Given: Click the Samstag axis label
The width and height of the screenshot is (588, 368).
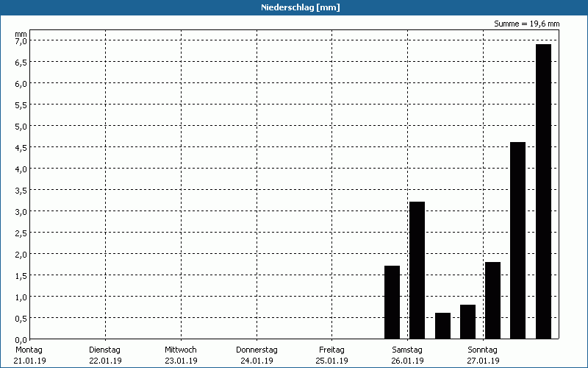Looking at the screenshot, I should [x=407, y=350].
